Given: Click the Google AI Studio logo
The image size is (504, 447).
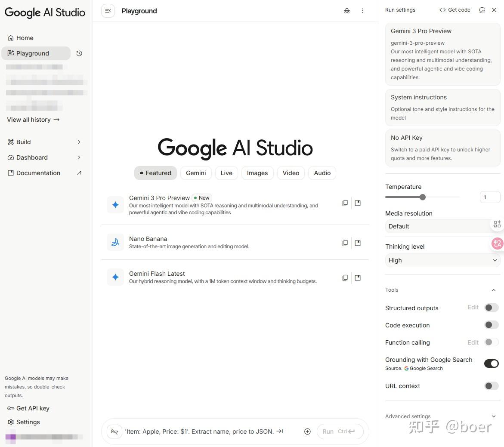Looking at the screenshot, I should [45, 12].
